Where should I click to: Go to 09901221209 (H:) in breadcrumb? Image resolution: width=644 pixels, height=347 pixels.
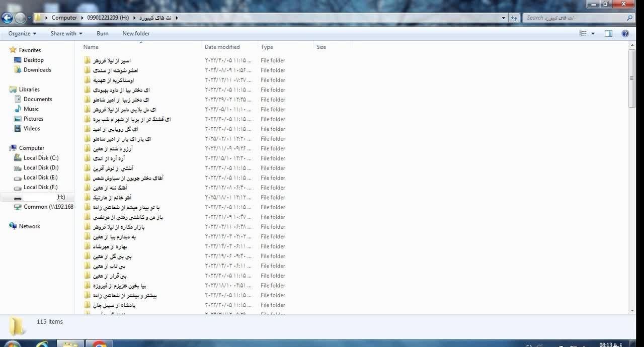(x=108, y=18)
